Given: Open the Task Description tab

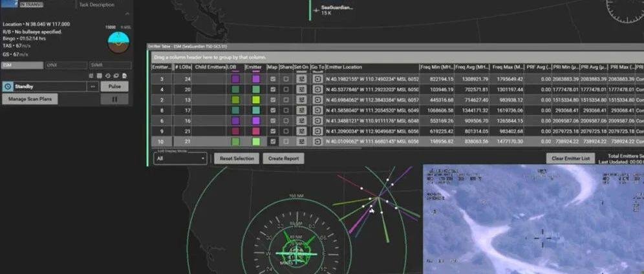Looking at the screenshot, I should pos(97,5).
